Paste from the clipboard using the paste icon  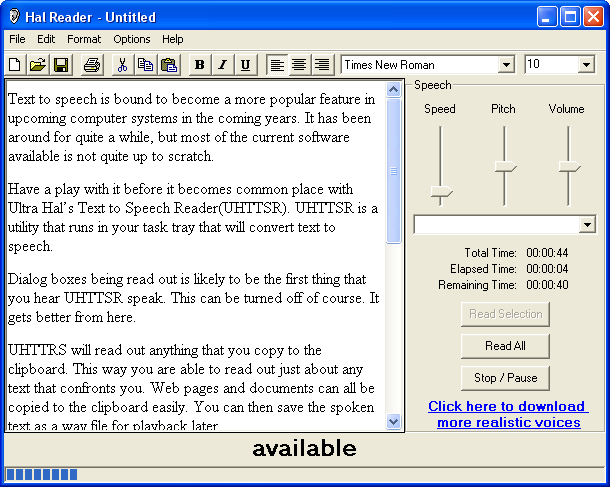pos(169,65)
